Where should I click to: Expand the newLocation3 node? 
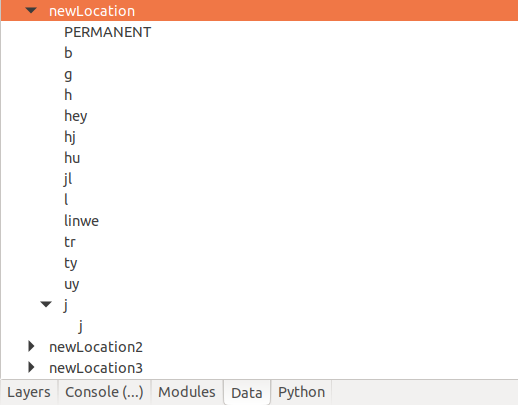[31, 368]
